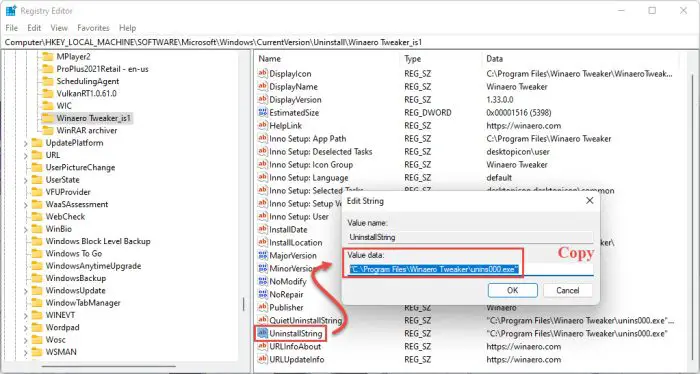Click the Registry Editor app icon in title bar
700x374 pixels.
pos(11,11)
